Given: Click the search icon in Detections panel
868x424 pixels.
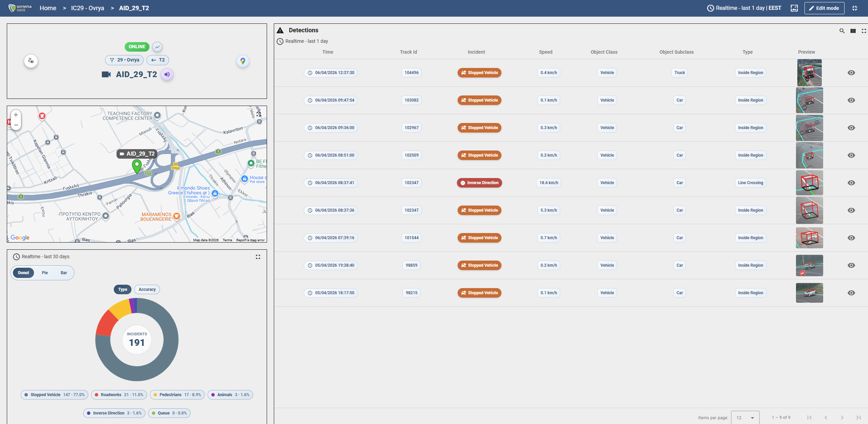Looking at the screenshot, I should coord(842,31).
